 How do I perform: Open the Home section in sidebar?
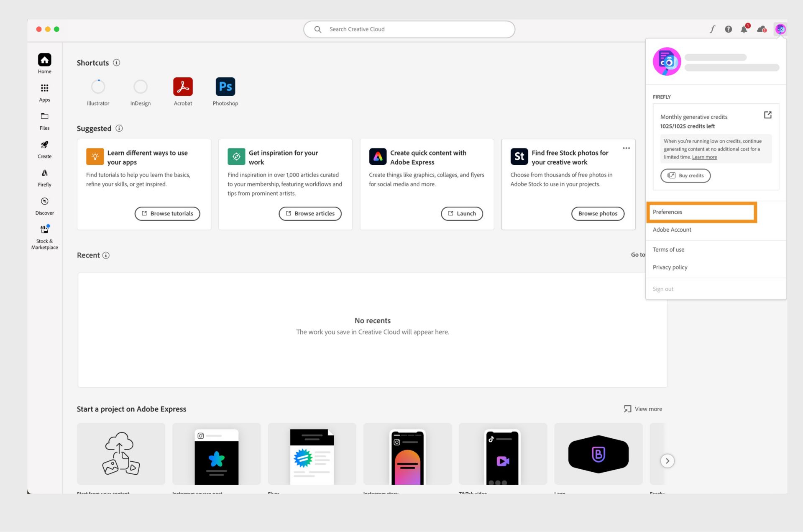(x=44, y=64)
